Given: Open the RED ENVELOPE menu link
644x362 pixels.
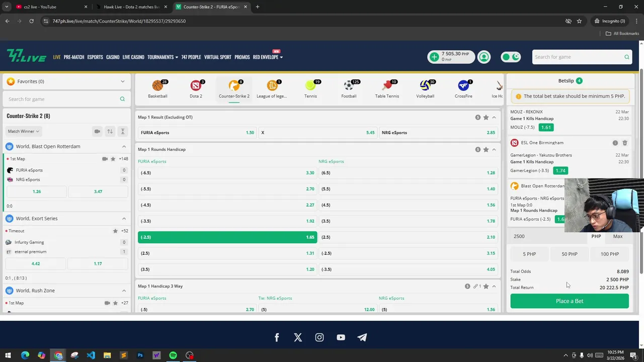Looking at the screenshot, I should (268, 57).
